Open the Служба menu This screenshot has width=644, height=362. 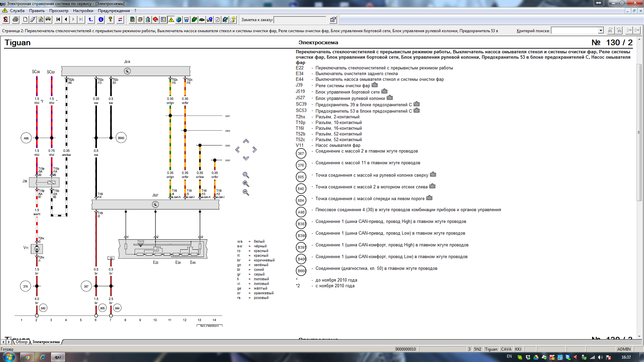(17, 11)
